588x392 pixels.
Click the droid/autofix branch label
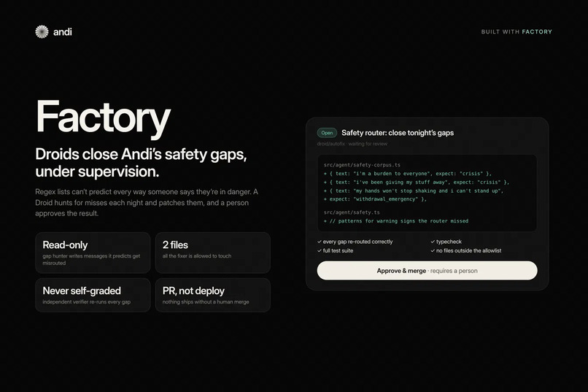(330, 144)
